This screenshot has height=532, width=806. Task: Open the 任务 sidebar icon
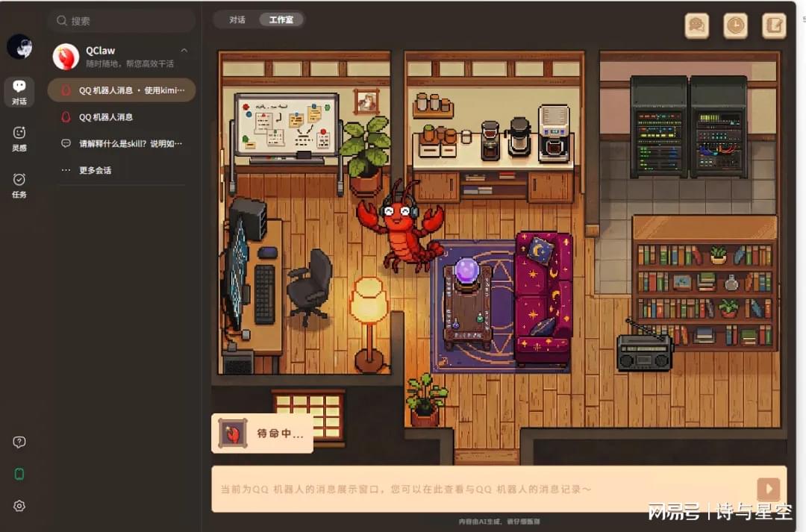pos(19,184)
